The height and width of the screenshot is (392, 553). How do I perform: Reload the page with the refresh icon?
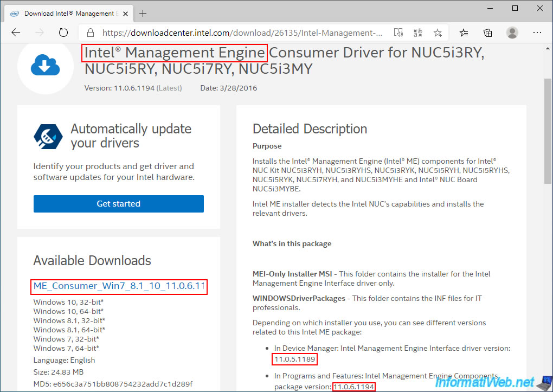[x=63, y=33]
